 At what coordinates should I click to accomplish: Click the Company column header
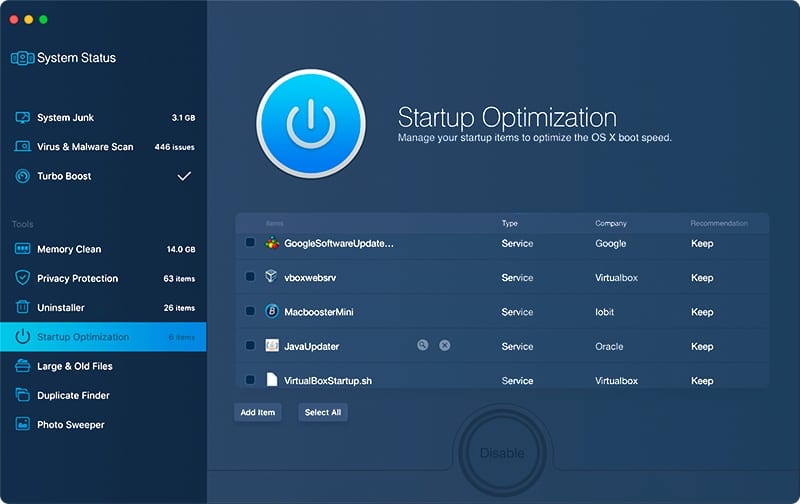click(611, 223)
